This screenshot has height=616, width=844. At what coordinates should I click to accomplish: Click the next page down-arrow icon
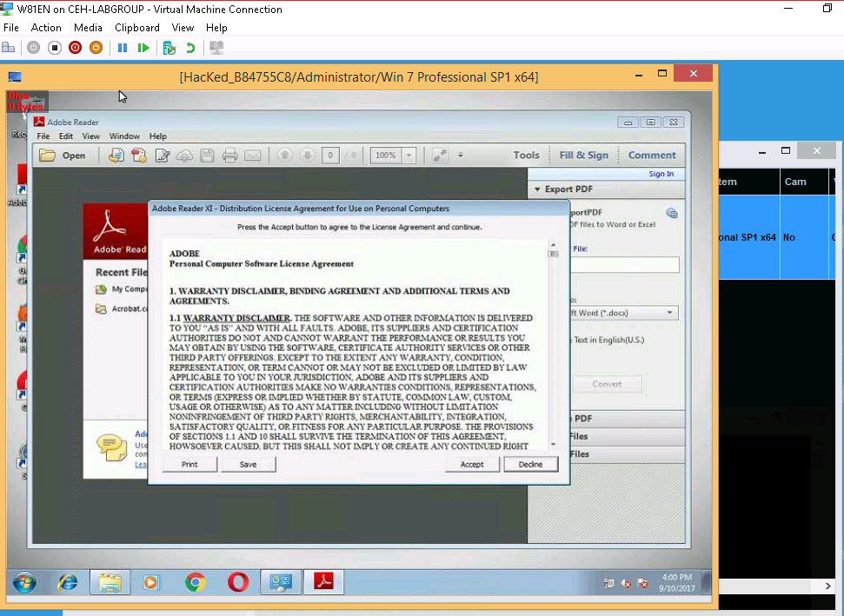[x=308, y=156]
